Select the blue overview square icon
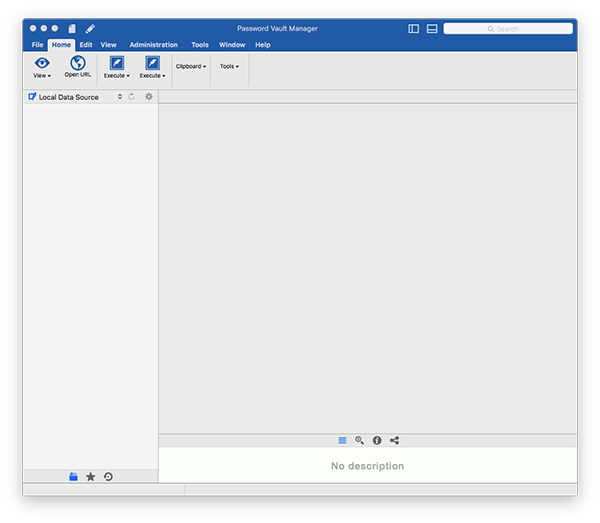The height and width of the screenshot is (523, 600). click(342, 441)
